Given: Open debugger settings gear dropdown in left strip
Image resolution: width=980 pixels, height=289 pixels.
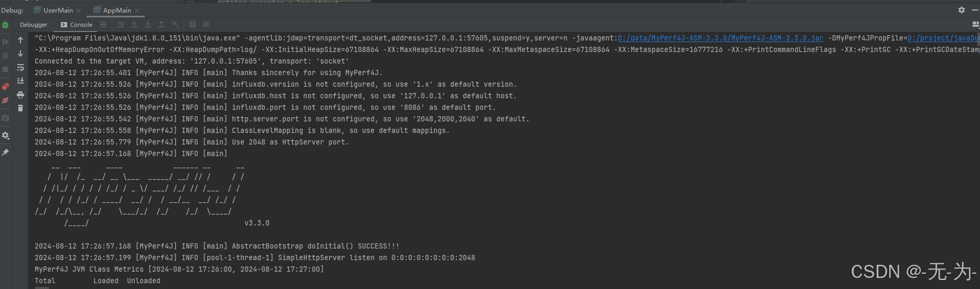Looking at the screenshot, I should click(5, 136).
